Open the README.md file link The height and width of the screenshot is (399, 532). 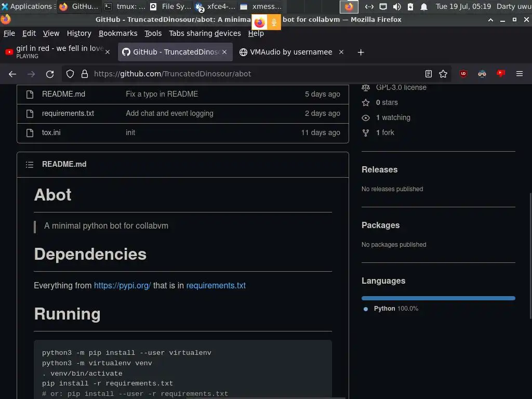point(63,95)
